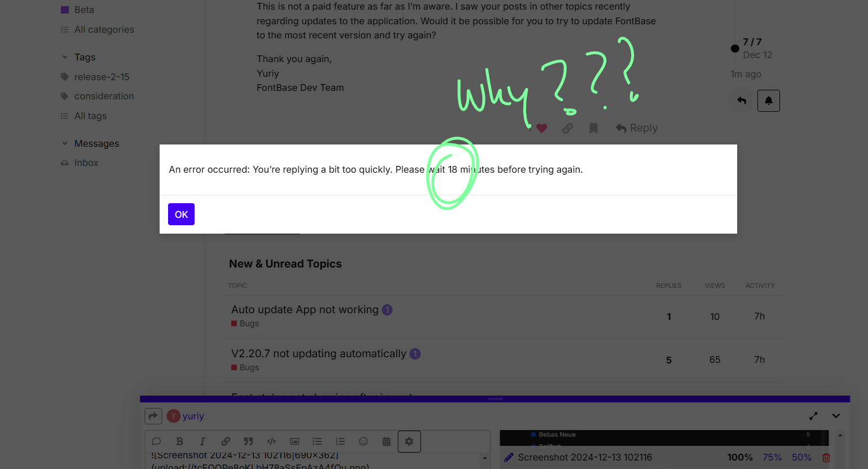
Task: Insert an emoji from the composer toolbar
Action: [363, 441]
